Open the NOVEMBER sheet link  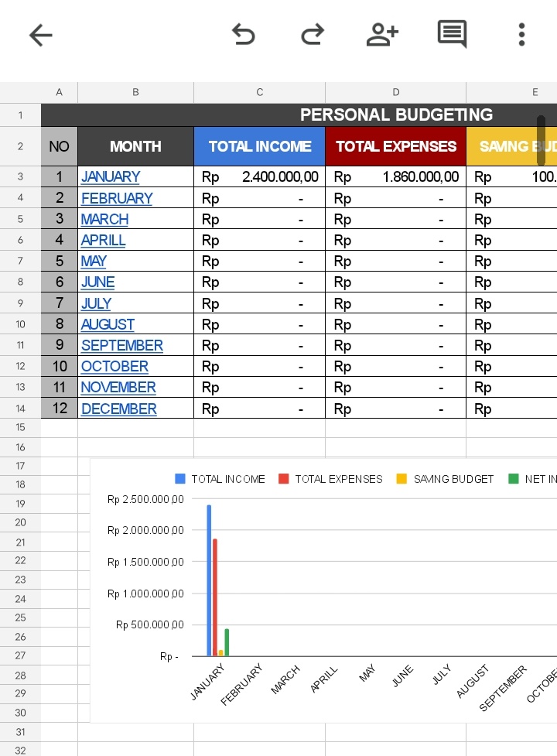118,387
